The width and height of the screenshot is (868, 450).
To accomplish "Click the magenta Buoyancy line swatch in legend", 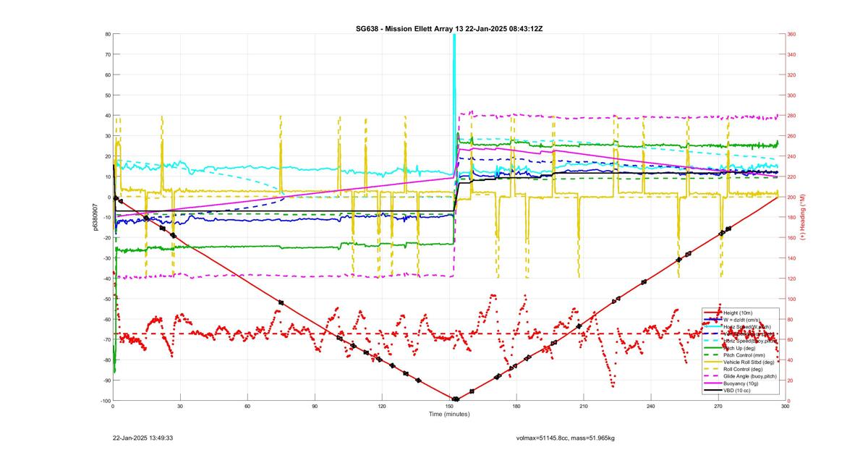I will [x=713, y=383].
